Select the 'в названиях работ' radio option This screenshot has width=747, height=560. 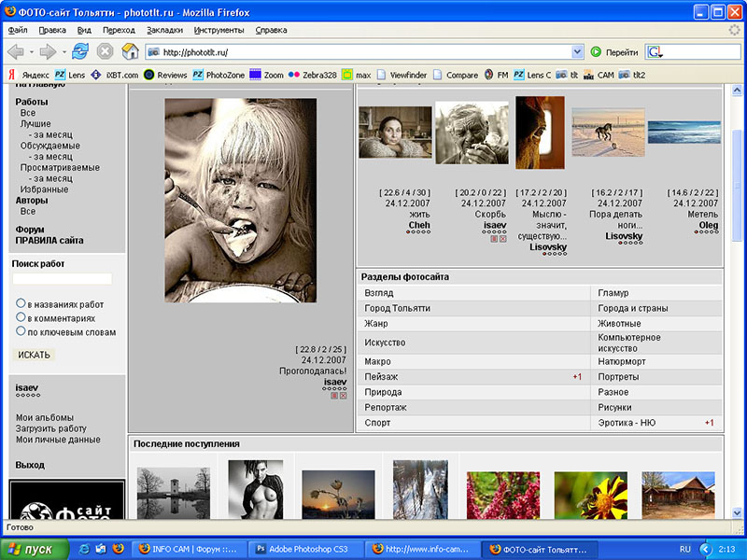click(x=21, y=303)
